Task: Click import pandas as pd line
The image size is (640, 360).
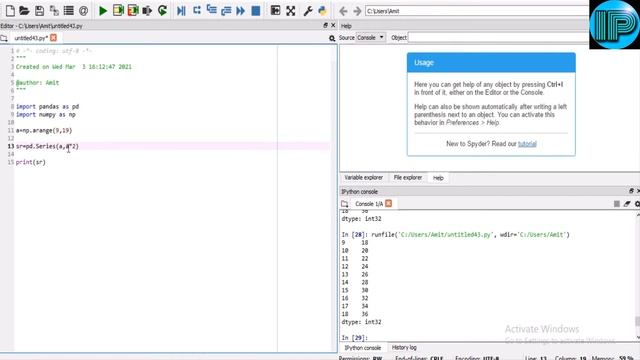Action: [47, 107]
